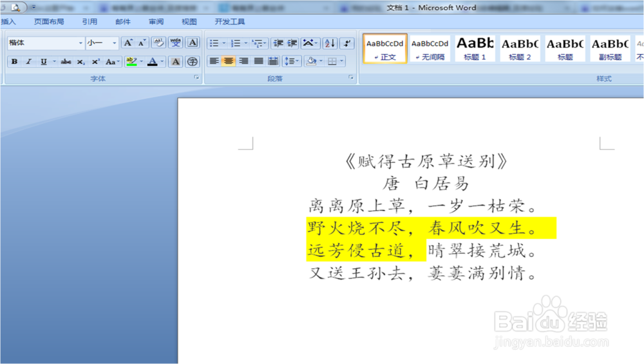Viewport: 644px width, 364px height.
Task: Expand shading color dropdown arrow
Action: pos(321,62)
